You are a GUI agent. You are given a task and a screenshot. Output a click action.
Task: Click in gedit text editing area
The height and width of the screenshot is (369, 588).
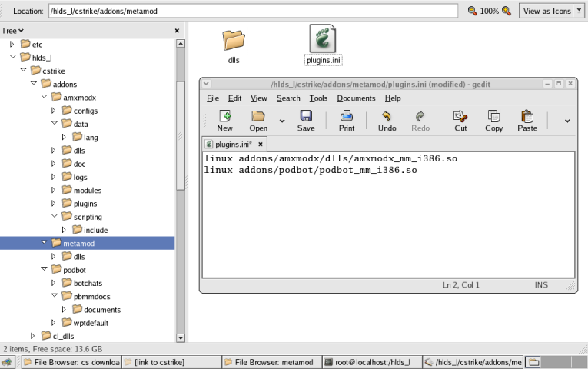pyautogui.click(x=388, y=214)
